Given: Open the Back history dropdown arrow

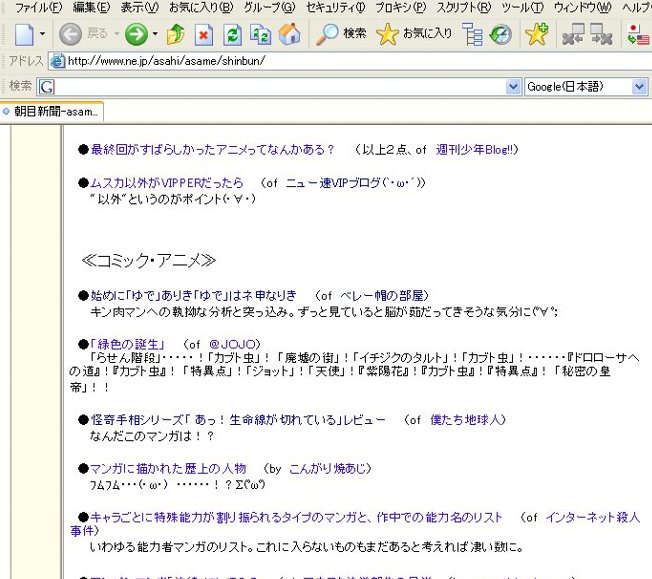Looking at the screenshot, I should click(117, 33).
